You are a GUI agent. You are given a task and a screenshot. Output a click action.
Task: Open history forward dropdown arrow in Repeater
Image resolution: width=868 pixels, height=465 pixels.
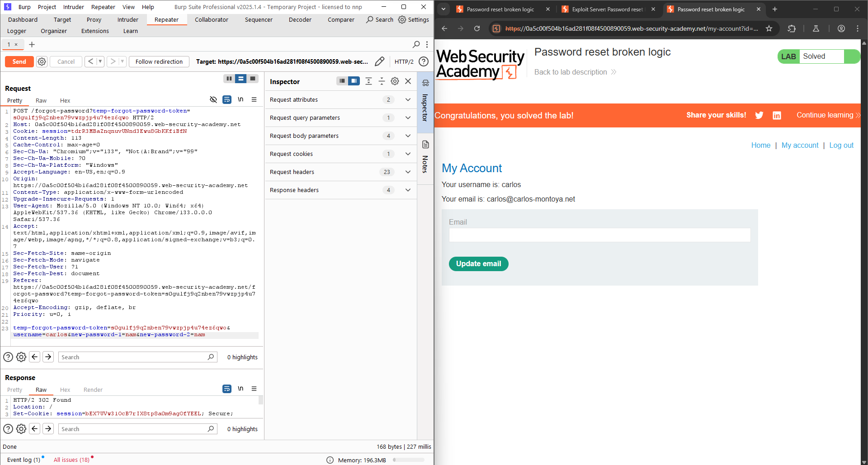122,61
